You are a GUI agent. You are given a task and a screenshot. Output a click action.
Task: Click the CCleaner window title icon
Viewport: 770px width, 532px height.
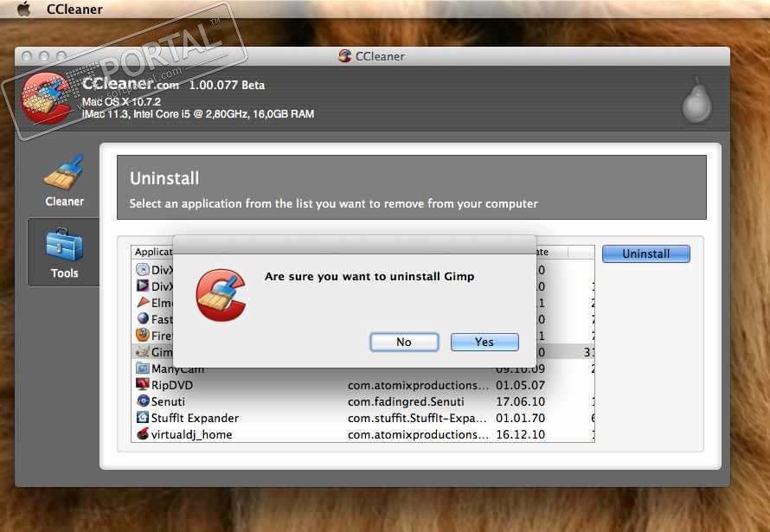[344, 56]
